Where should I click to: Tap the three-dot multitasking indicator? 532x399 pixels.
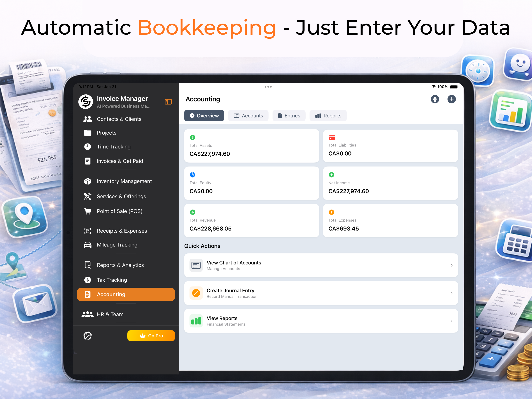click(x=268, y=87)
